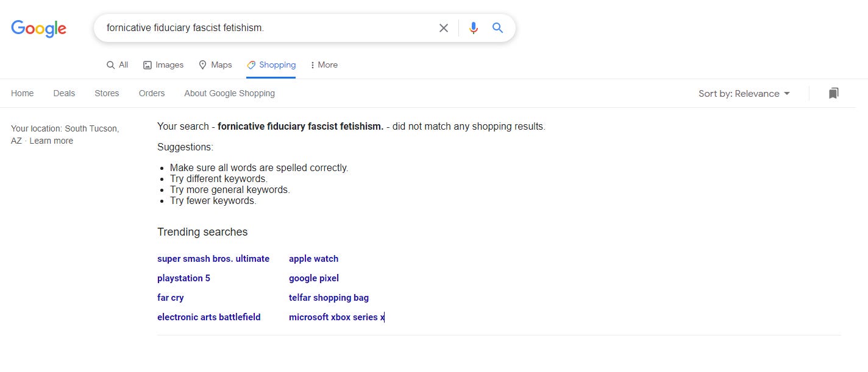Open trending search telfar shopping bag
The width and height of the screenshot is (868, 372).
[329, 298]
